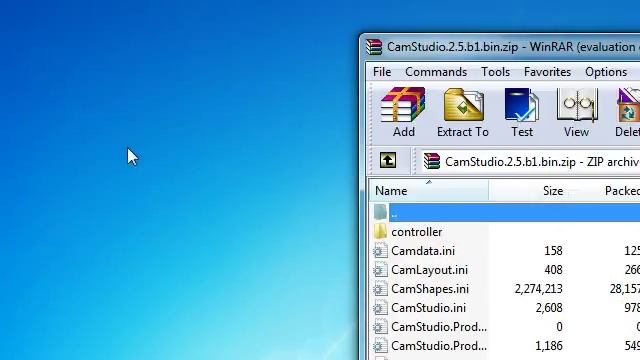Click the Add archive toolbar icon
Viewport: 640px width, 360px height.
click(x=403, y=104)
